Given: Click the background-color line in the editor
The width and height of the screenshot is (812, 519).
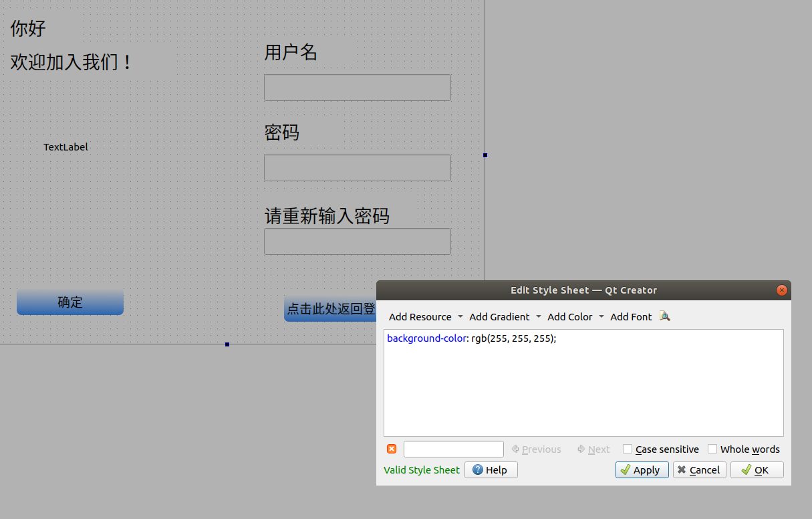Looking at the screenshot, I should [x=471, y=338].
